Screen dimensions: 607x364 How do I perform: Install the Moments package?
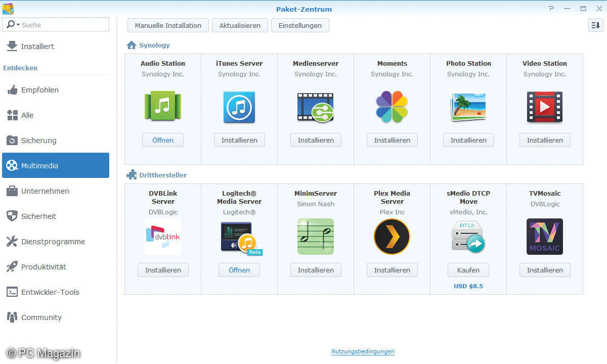tap(392, 140)
